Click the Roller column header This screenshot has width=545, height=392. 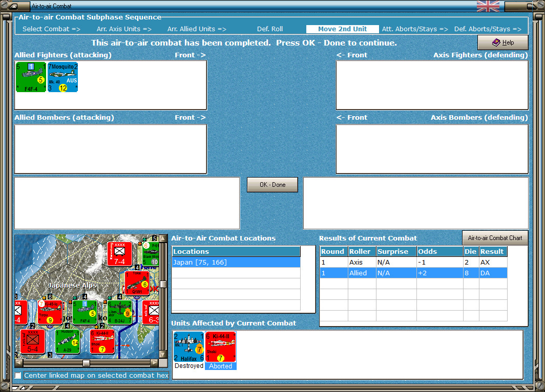tap(362, 251)
